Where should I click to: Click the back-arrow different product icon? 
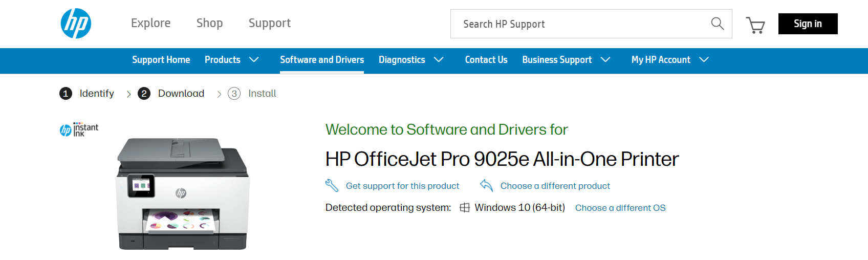[486, 186]
